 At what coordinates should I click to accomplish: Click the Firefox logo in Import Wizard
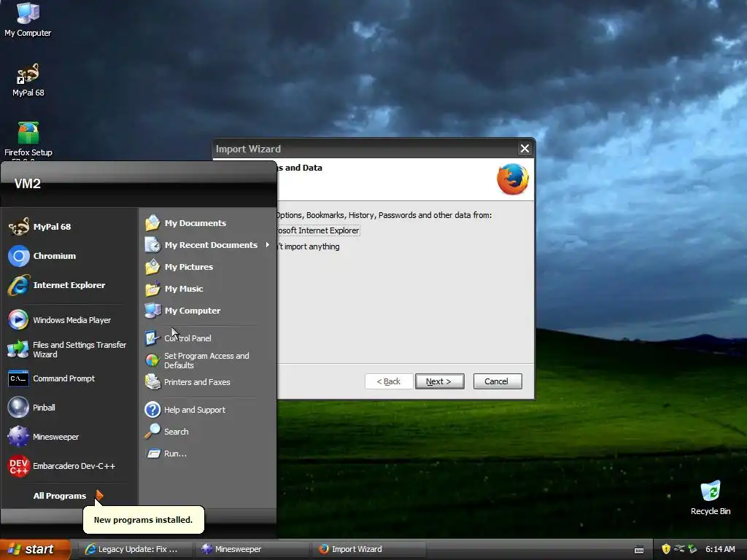(x=513, y=179)
